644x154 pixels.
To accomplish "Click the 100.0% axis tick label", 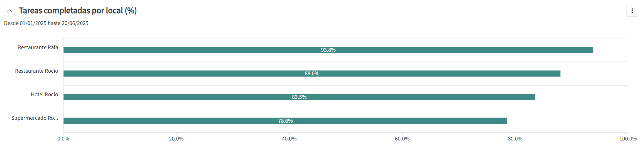I will click(628, 139).
